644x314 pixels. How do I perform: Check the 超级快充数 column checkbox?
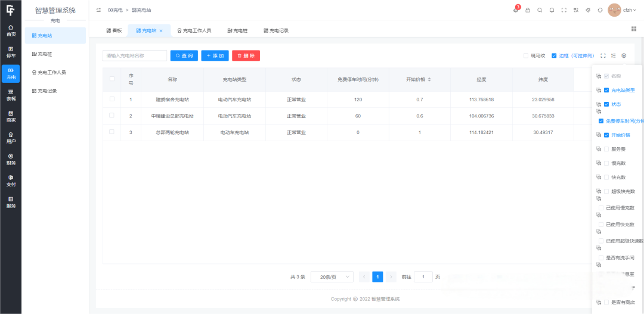click(x=606, y=191)
